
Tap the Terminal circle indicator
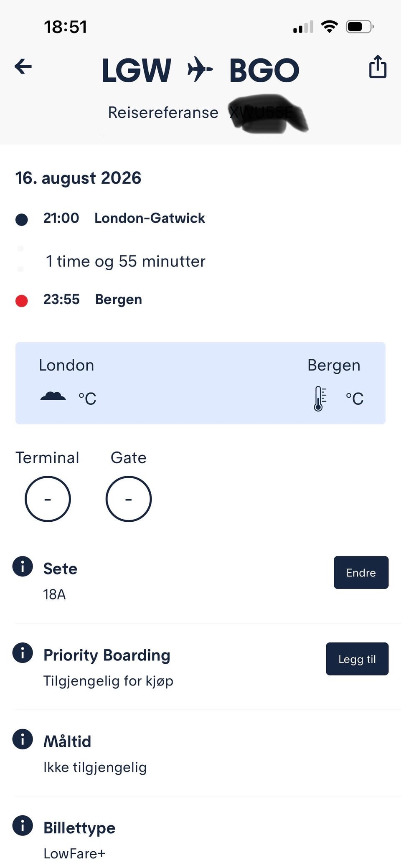tap(48, 499)
